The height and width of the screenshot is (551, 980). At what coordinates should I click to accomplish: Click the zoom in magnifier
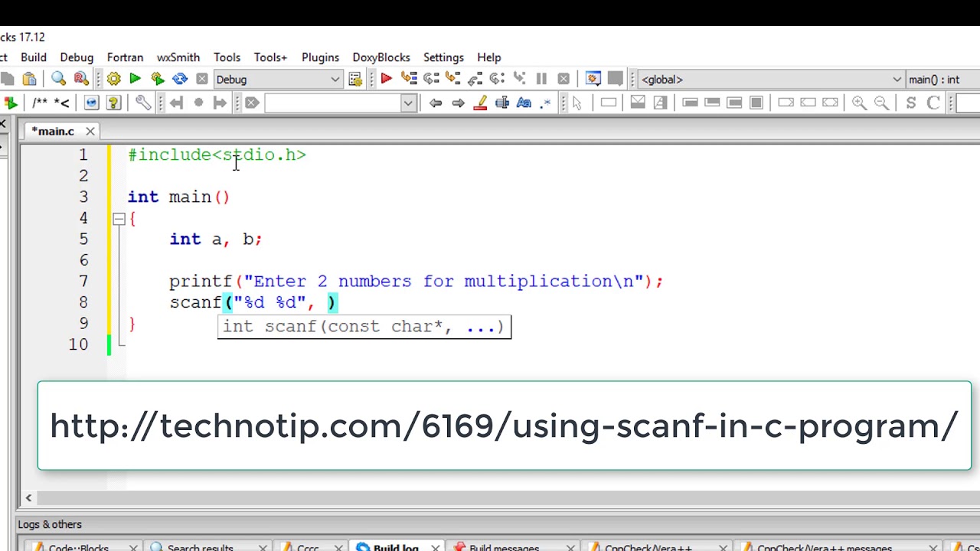pos(859,103)
